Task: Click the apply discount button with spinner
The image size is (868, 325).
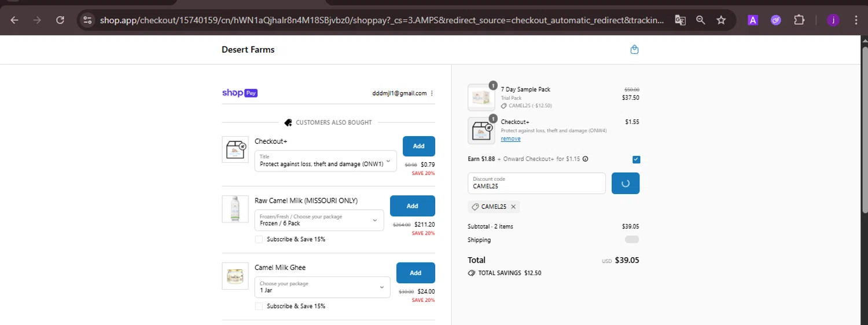Action: (626, 183)
